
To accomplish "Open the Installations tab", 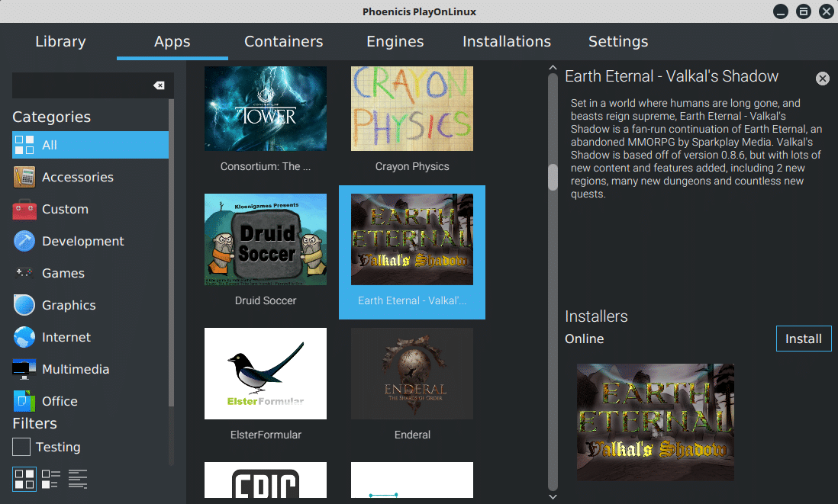I will click(507, 41).
